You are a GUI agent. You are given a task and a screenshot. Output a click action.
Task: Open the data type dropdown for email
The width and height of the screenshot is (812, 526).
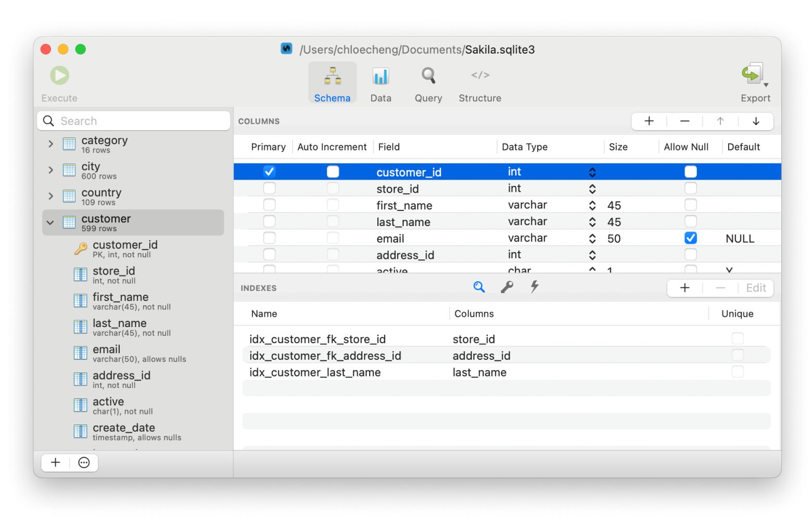coord(592,239)
